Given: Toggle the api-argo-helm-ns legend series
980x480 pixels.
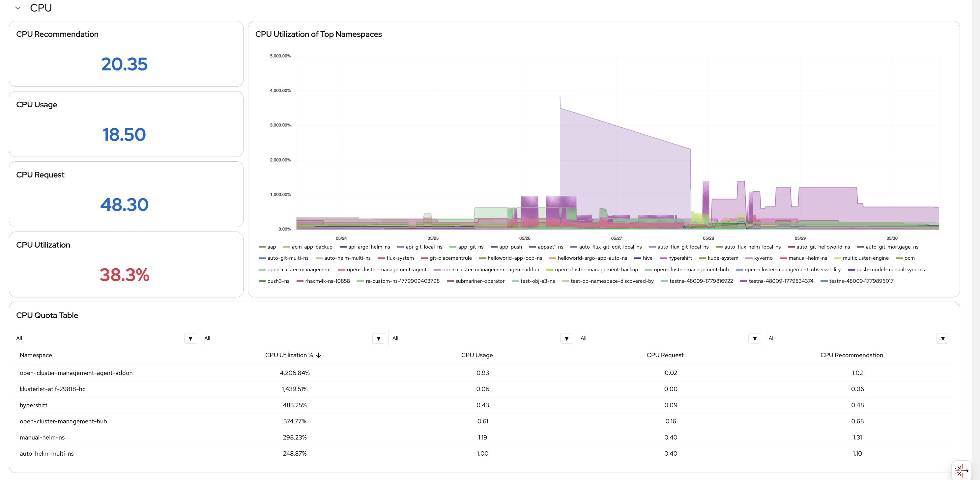Looking at the screenshot, I should (365, 247).
